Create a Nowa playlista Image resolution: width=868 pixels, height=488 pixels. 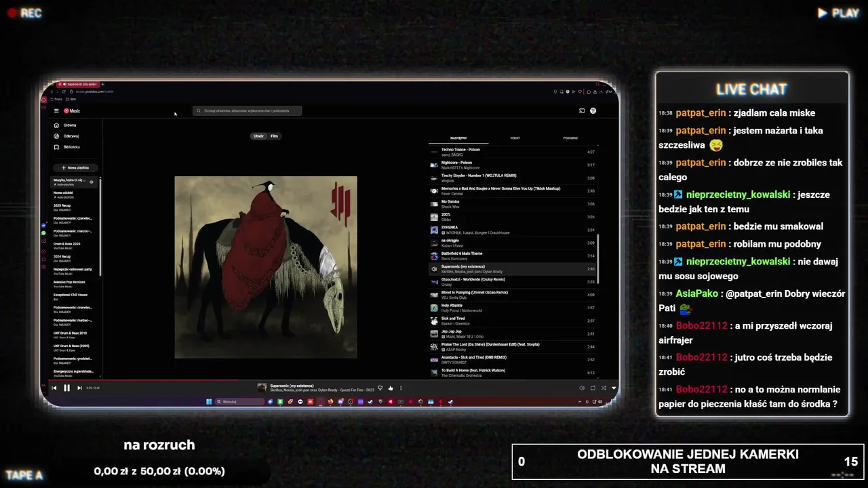[x=75, y=167]
